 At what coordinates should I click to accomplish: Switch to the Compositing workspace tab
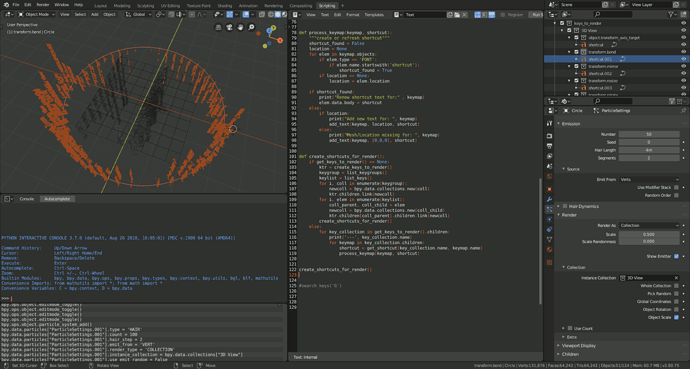(301, 6)
